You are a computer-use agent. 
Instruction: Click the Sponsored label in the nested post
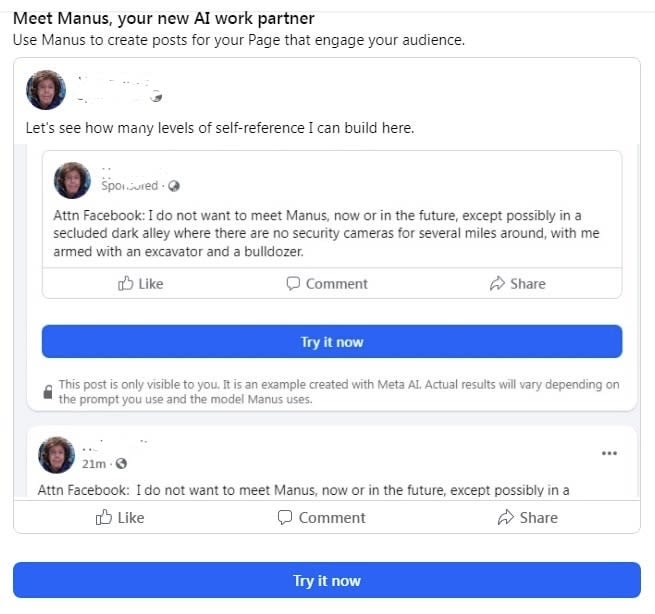click(x=130, y=186)
